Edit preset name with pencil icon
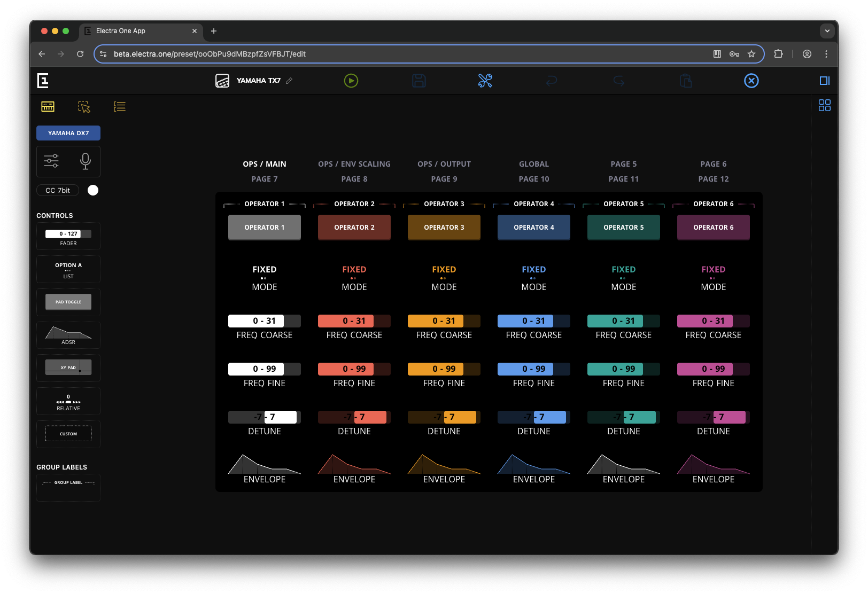 (x=289, y=81)
